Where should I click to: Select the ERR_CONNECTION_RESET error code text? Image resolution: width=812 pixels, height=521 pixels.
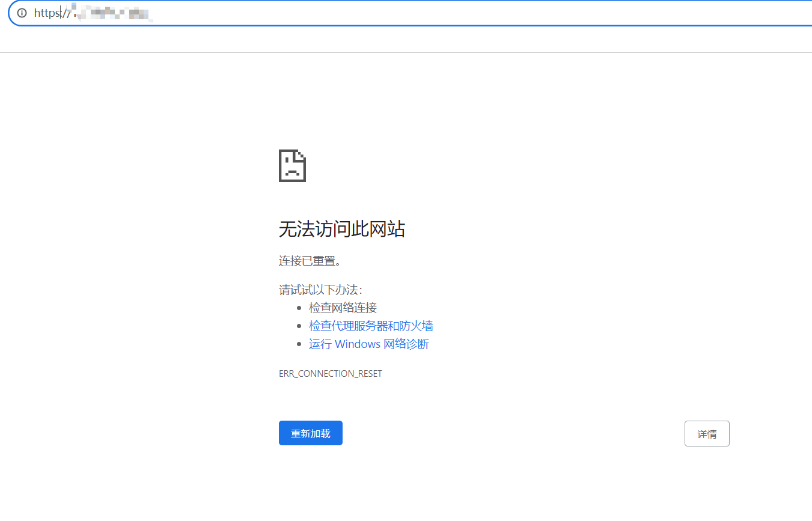point(331,374)
